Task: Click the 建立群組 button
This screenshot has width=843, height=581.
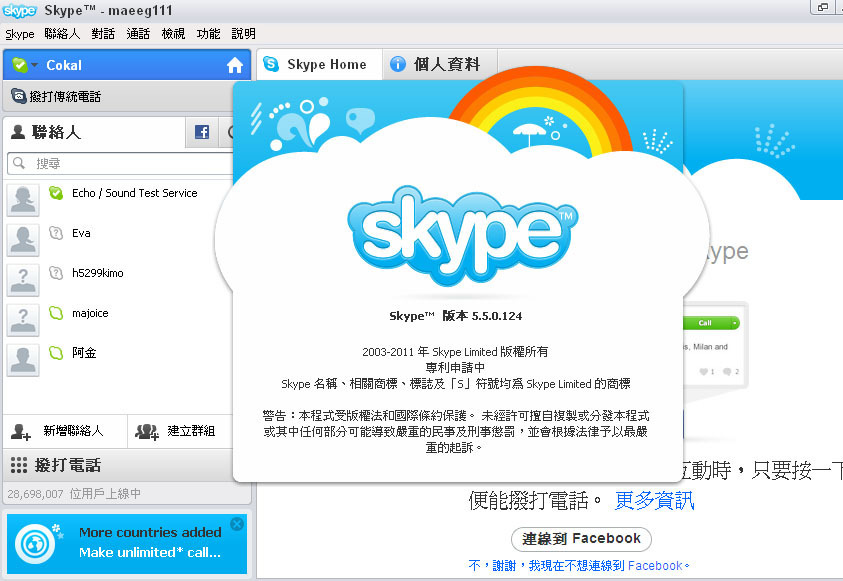Action: (181, 431)
